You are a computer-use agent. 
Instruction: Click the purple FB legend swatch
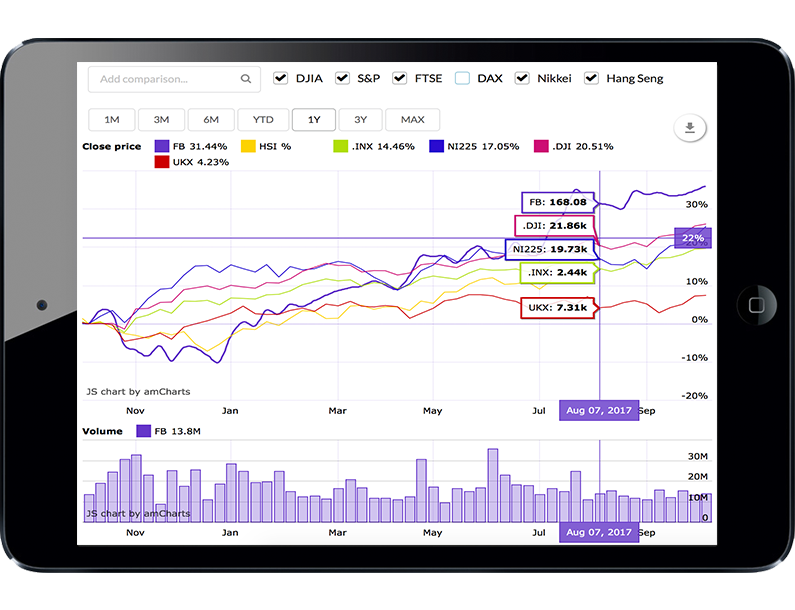point(162,146)
